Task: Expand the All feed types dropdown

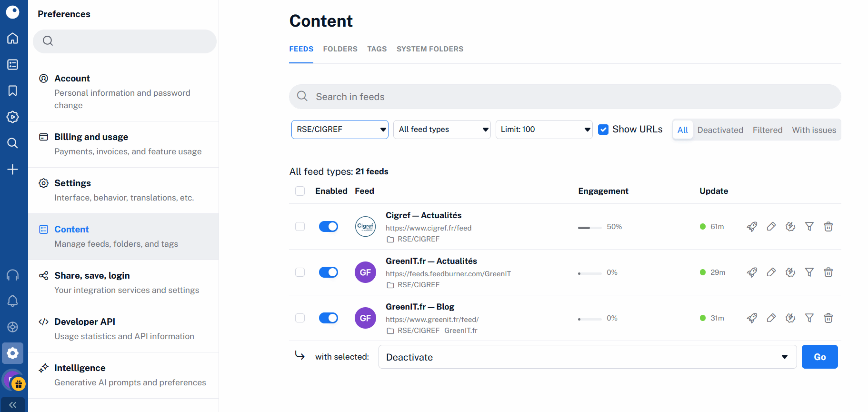Action: click(x=441, y=130)
